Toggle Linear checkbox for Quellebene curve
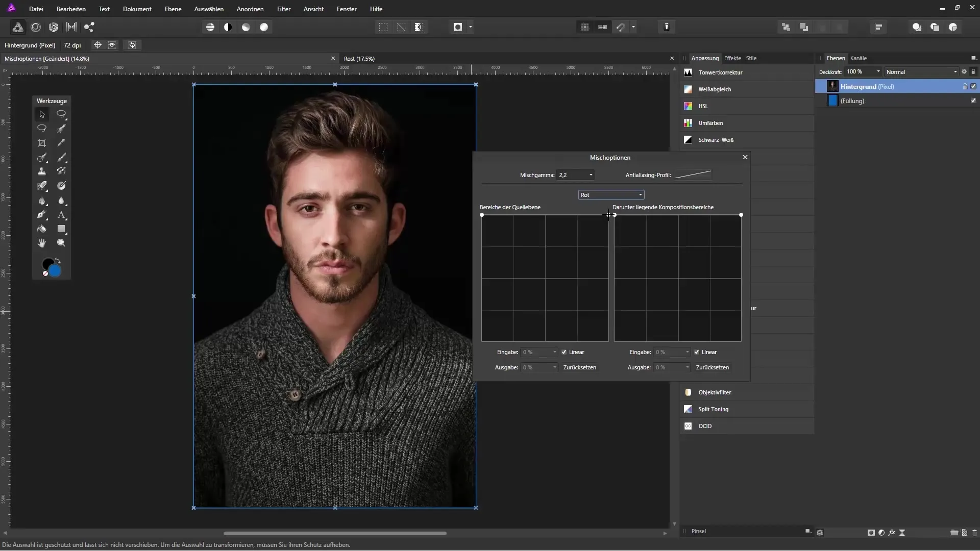980x551 pixels. tap(564, 352)
